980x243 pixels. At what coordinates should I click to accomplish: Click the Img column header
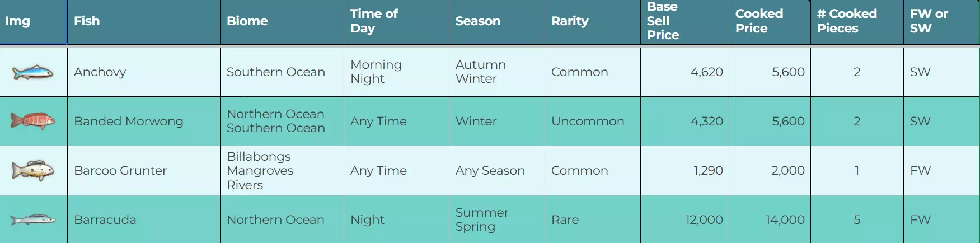pyautogui.click(x=17, y=21)
